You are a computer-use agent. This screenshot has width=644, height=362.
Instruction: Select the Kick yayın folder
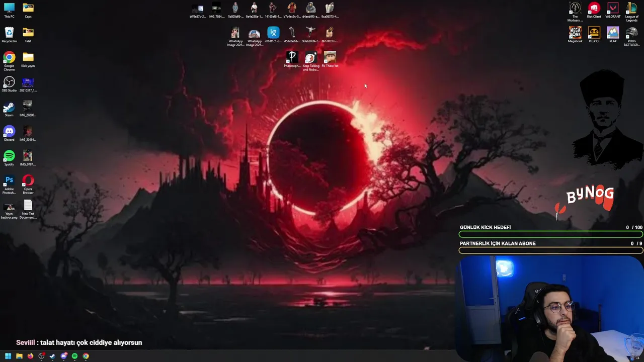coord(28,60)
